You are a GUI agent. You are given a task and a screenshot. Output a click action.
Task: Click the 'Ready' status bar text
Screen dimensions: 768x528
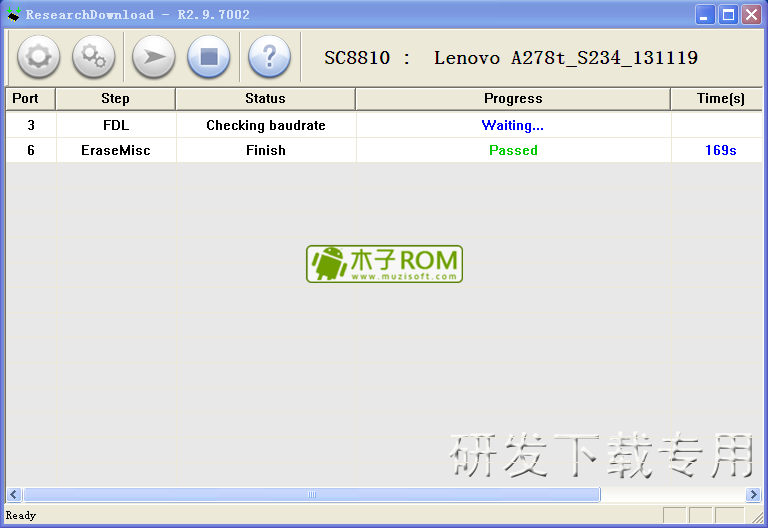coord(21,515)
